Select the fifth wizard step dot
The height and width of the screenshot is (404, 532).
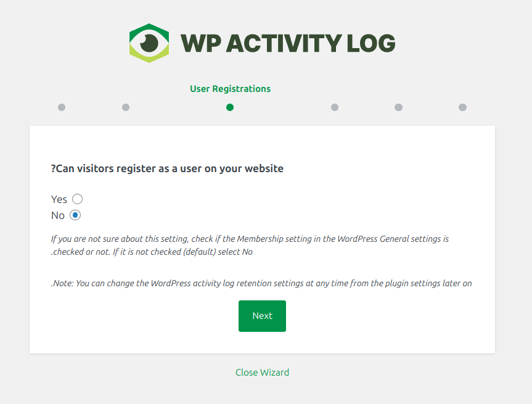pyautogui.click(x=398, y=107)
